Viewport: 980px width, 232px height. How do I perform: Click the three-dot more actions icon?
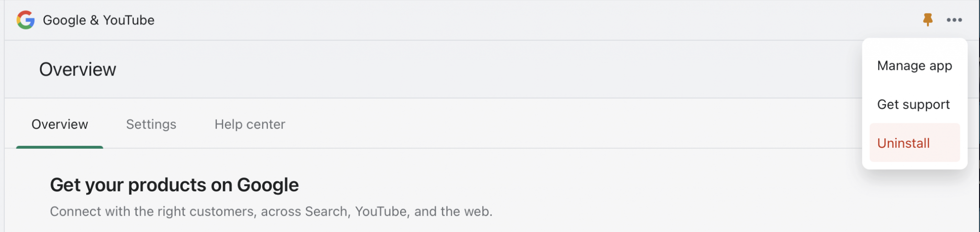coord(954,20)
